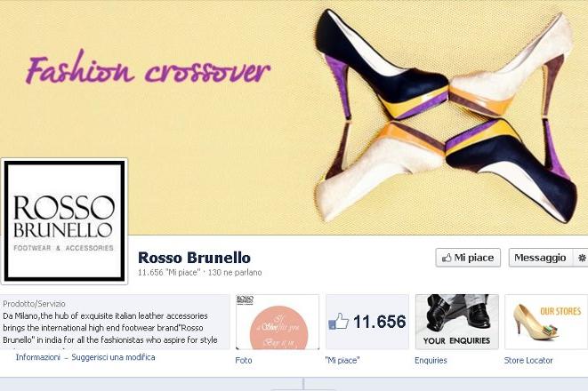Click the thumbs-up icon in Mi piace button
This screenshot has width=588, height=391.
coord(447,258)
